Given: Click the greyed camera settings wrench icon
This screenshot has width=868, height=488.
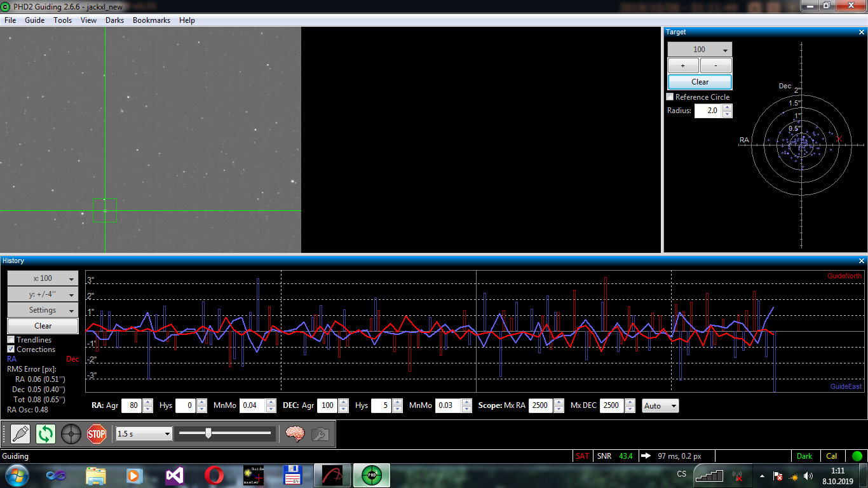Looking at the screenshot, I should 320,434.
